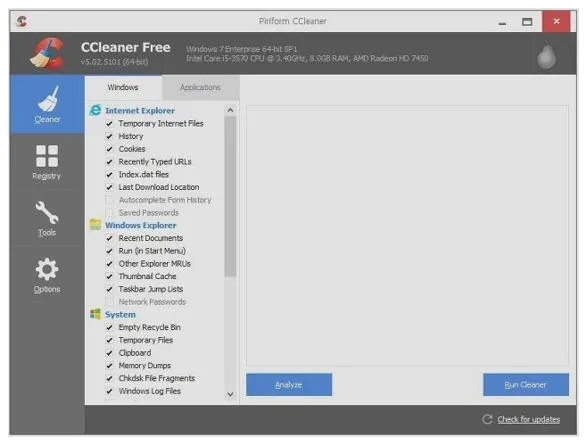Open the Check for updates link
This screenshot has width=587, height=445.
(529, 420)
